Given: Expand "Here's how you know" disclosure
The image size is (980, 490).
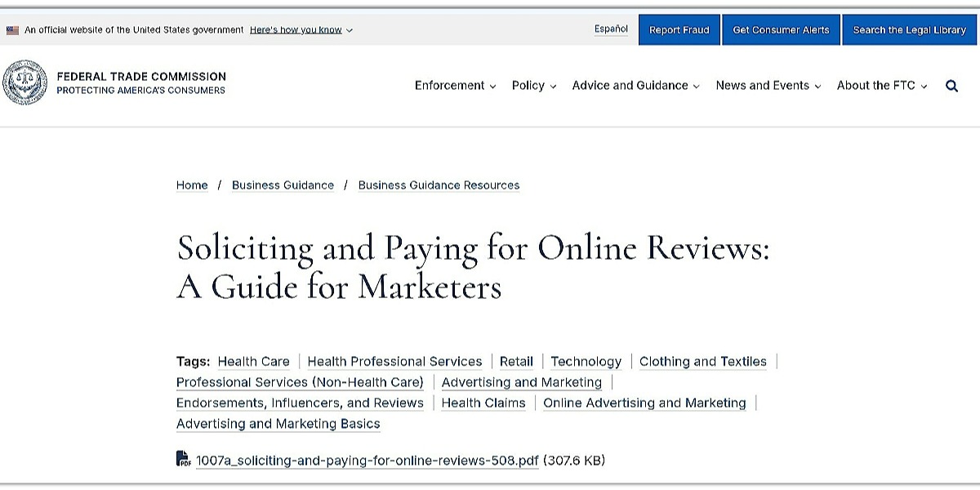Looking at the screenshot, I should click(301, 30).
